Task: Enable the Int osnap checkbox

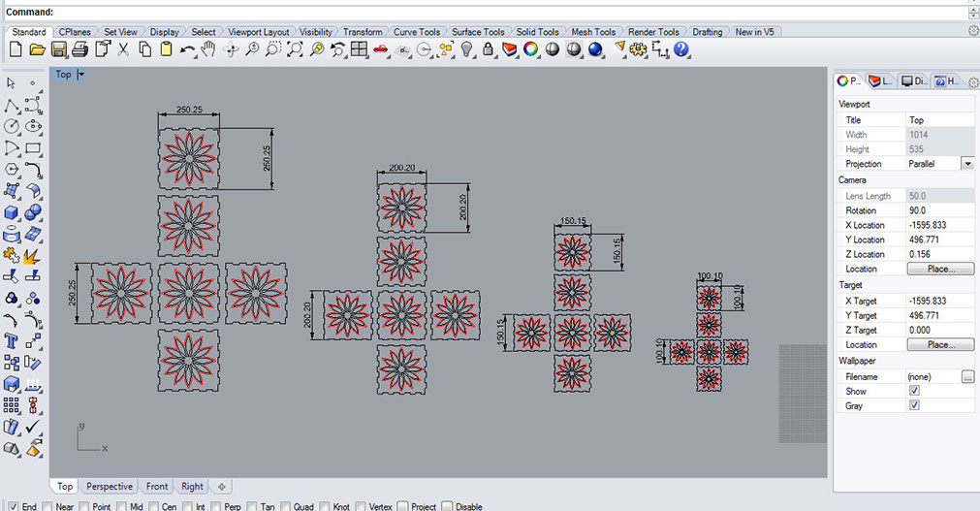Action: tap(187, 506)
